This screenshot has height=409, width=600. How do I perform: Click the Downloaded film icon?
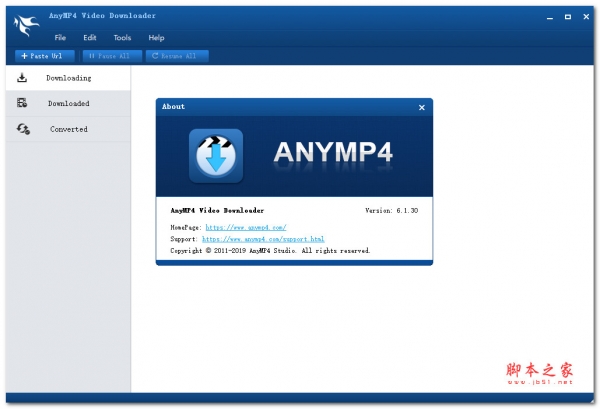(22, 103)
